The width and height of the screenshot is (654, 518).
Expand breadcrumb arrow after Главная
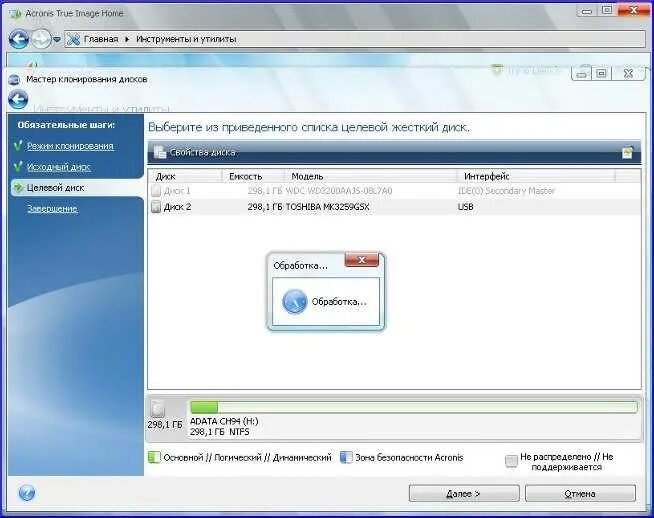pos(127,39)
